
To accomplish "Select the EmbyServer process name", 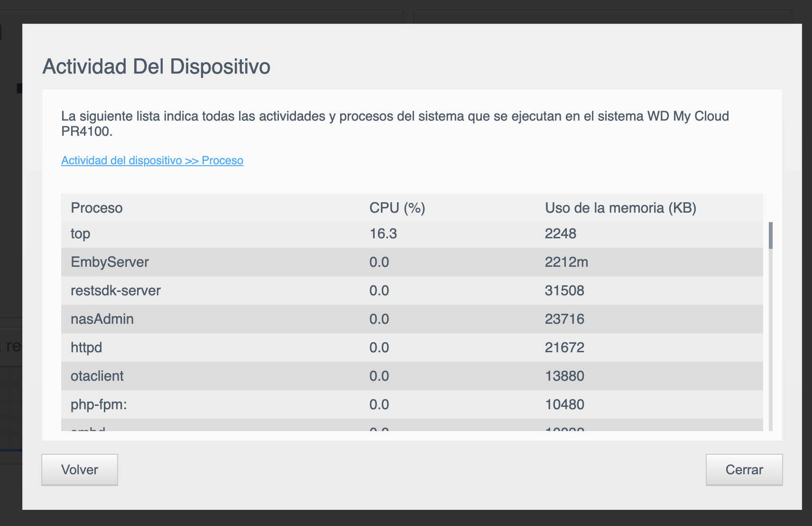I will [x=110, y=262].
